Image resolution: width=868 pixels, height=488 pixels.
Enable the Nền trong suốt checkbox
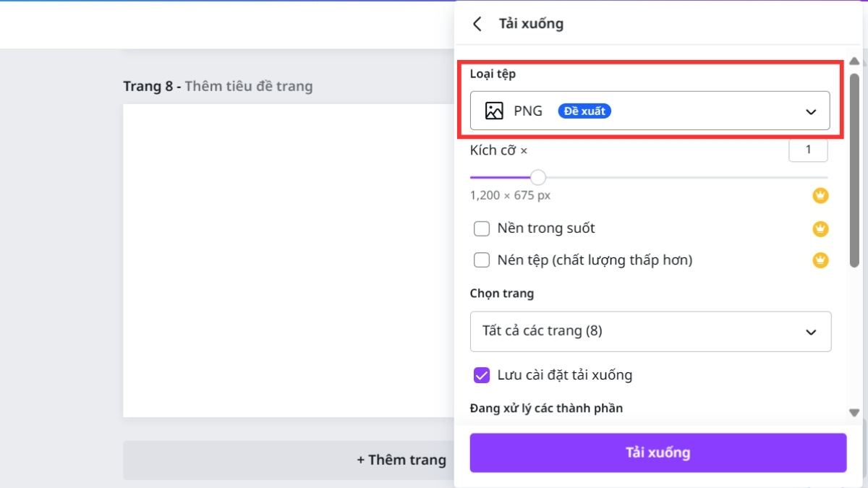tap(482, 229)
